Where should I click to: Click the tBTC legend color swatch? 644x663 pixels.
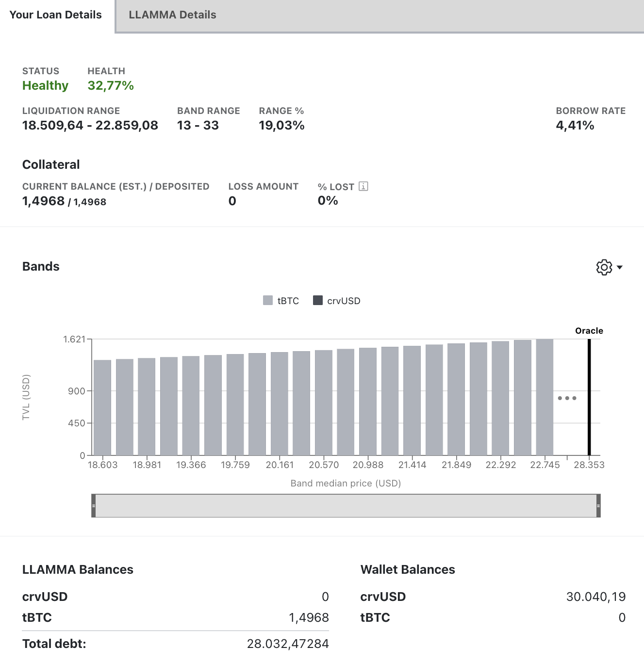[268, 301]
